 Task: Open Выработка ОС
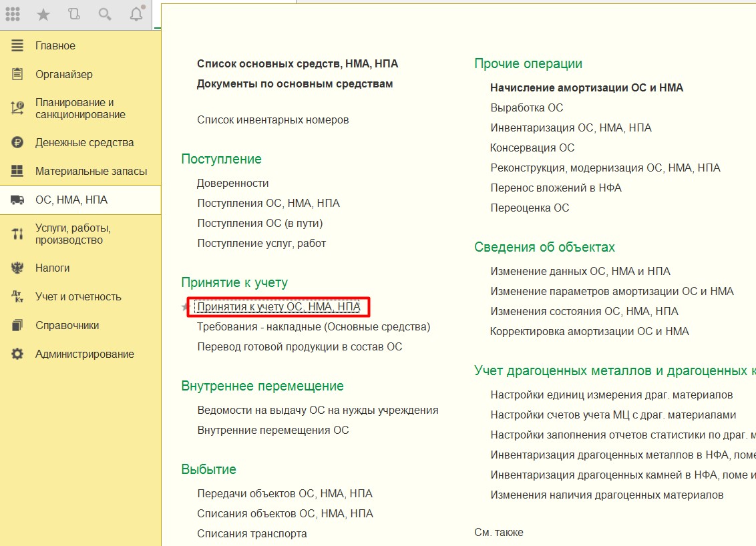click(527, 108)
